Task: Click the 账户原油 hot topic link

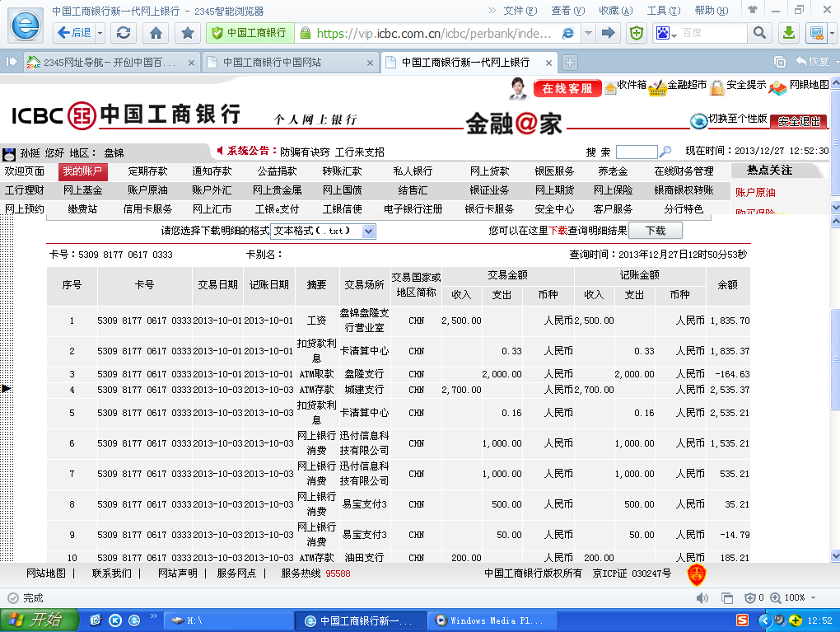Action: (x=755, y=193)
